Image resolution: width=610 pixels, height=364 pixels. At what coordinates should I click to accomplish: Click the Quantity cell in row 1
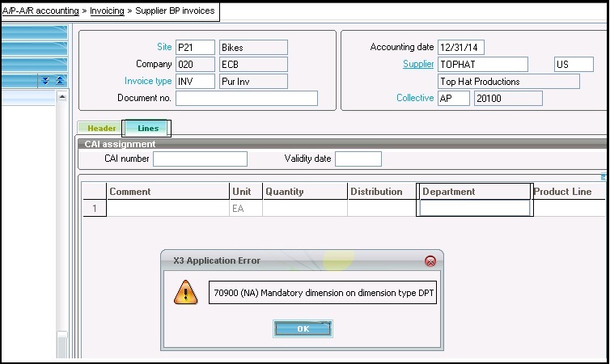(305, 209)
